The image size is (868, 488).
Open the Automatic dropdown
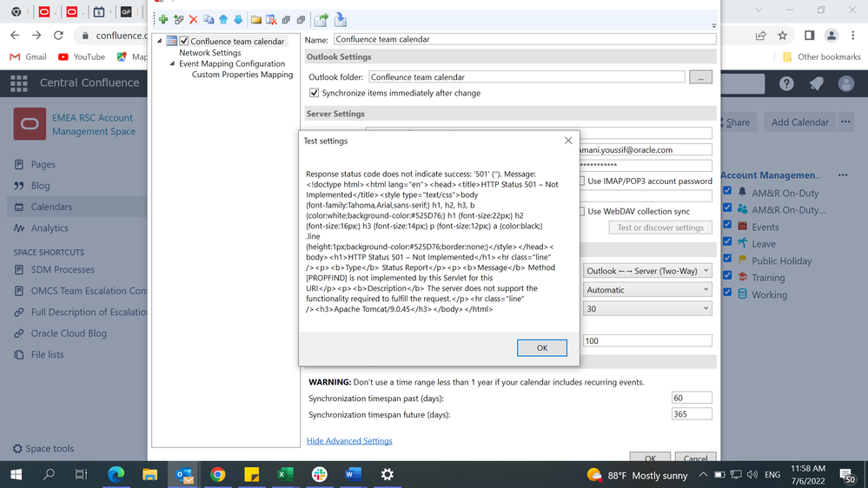click(647, 290)
